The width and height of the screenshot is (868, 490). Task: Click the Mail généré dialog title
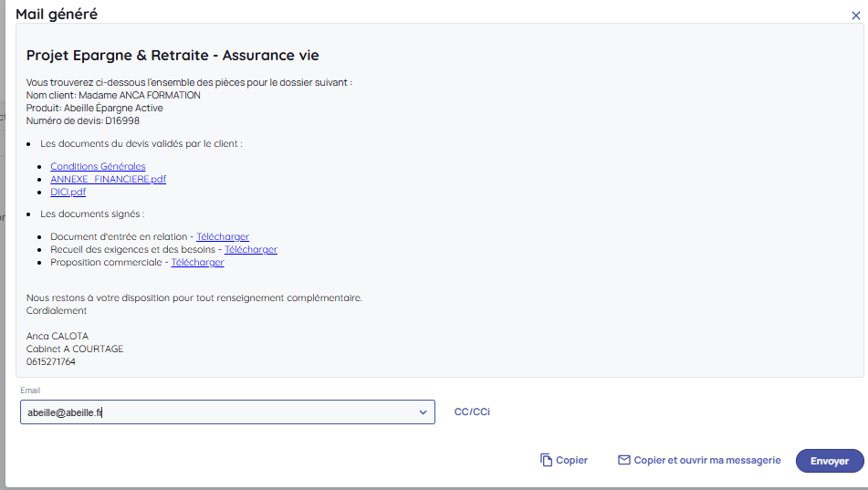(57, 14)
